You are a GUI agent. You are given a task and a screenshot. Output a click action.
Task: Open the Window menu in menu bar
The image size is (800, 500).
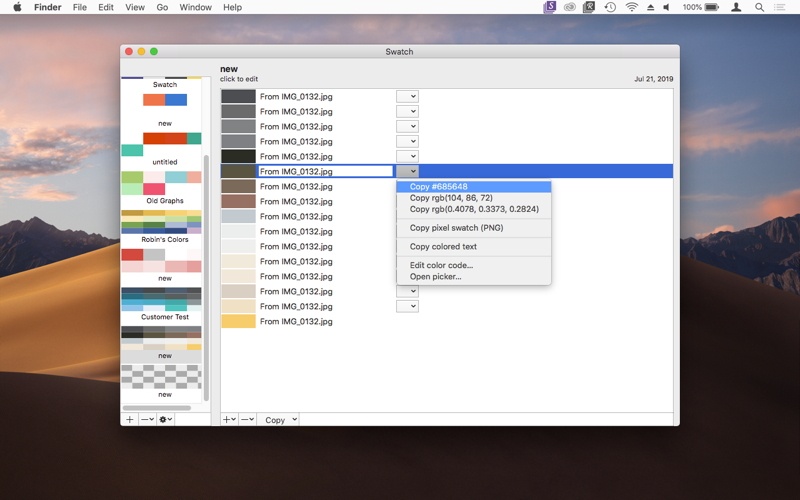tap(195, 7)
